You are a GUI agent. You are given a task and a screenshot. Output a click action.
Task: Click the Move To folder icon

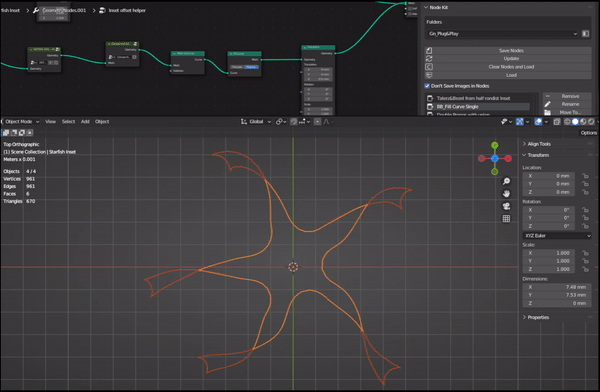pos(548,112)
